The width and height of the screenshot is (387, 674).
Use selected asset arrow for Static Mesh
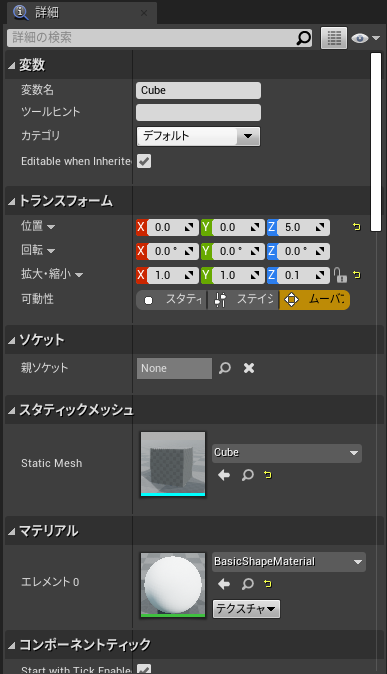tap(224, 475)
